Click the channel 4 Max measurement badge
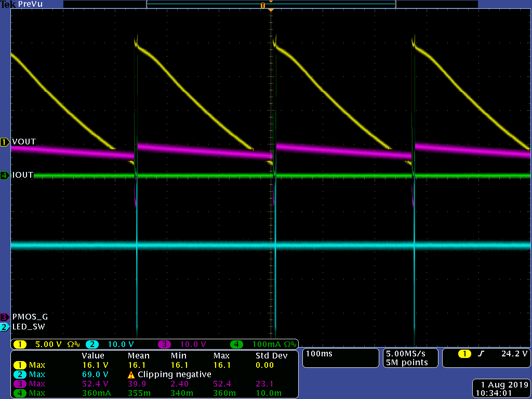 [20, 393]
